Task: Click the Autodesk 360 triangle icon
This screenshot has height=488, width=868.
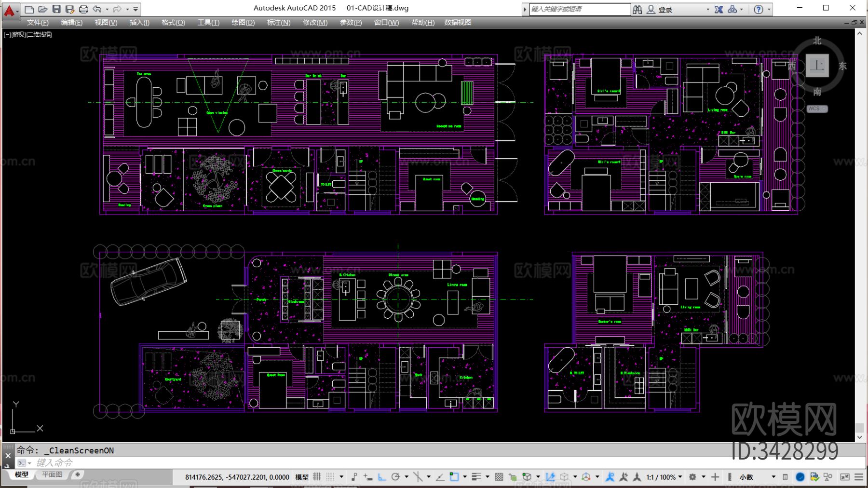Action: tap(732, 10)
